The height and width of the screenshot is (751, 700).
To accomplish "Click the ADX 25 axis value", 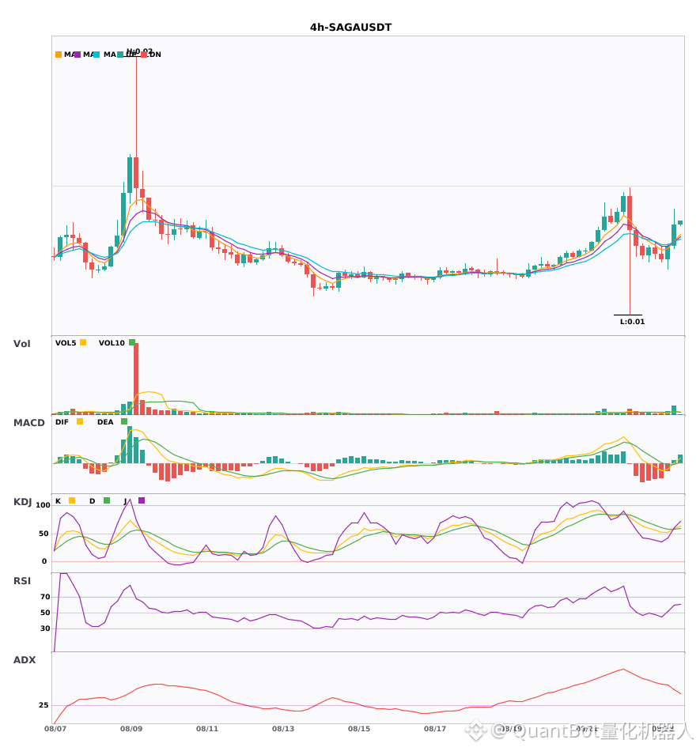I will [44, 705].
